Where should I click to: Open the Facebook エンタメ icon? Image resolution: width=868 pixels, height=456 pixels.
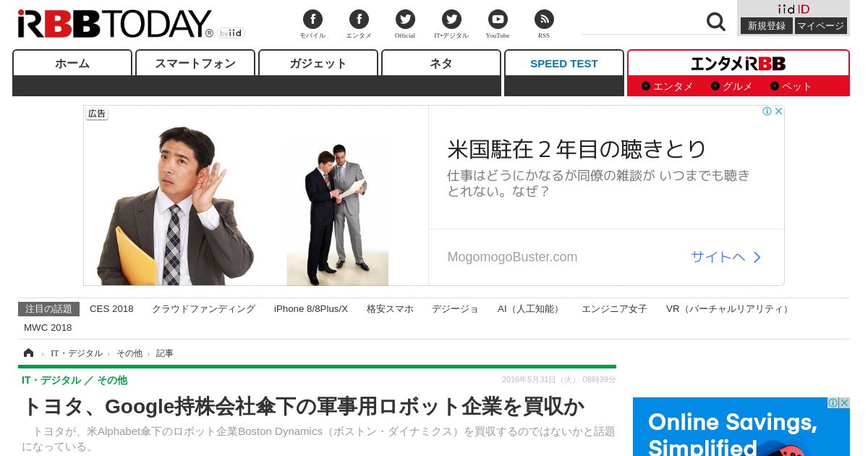pyautogui.click(x=359, y=20)
